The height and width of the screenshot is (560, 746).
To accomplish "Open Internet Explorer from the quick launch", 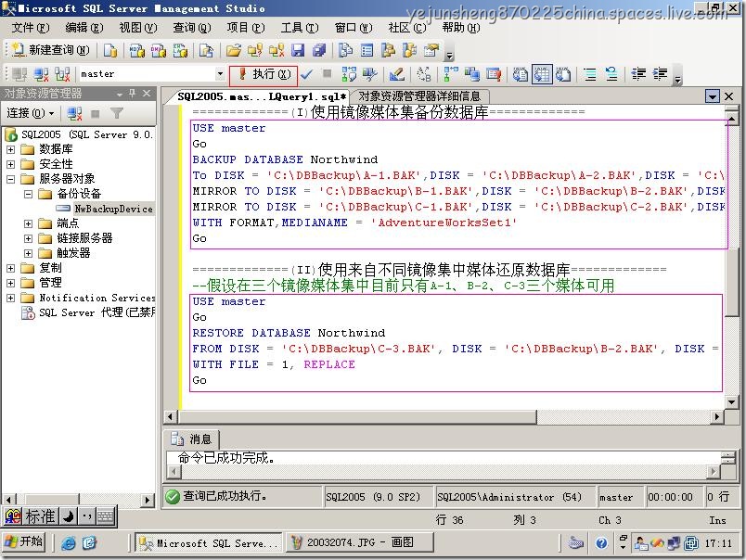I will (x=69, y=543).
